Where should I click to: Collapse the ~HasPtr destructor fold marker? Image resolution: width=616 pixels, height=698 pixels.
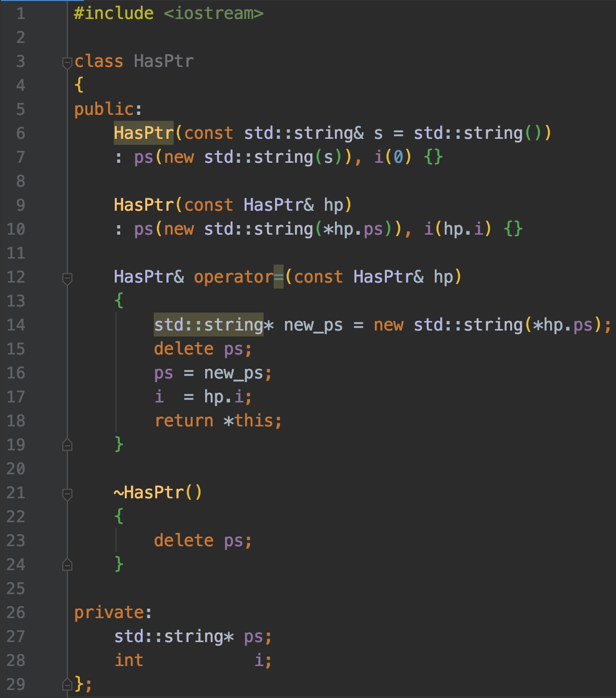pyautogui.click(x=67, y=494)
